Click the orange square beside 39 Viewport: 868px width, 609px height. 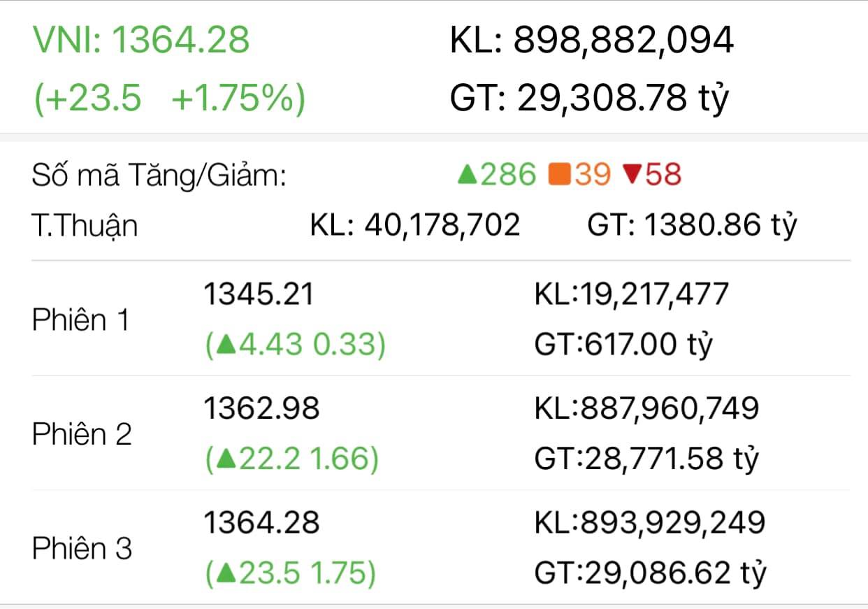(560, 175)
